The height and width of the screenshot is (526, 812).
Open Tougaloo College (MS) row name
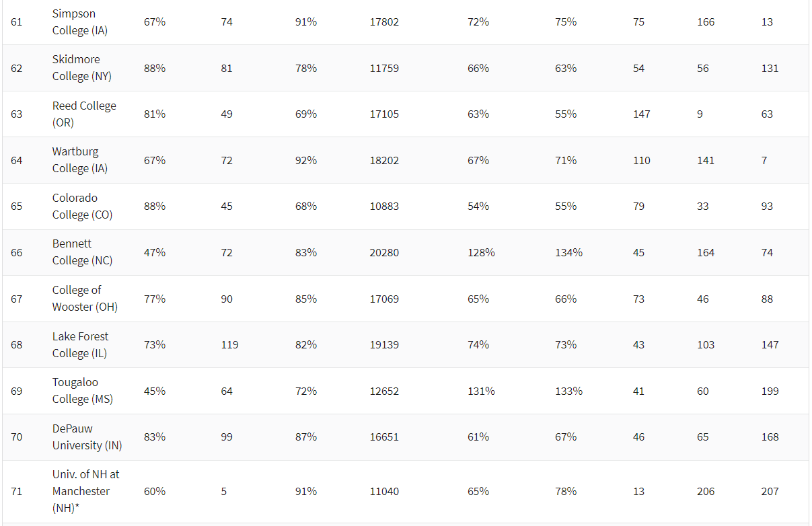click(82, 391)
